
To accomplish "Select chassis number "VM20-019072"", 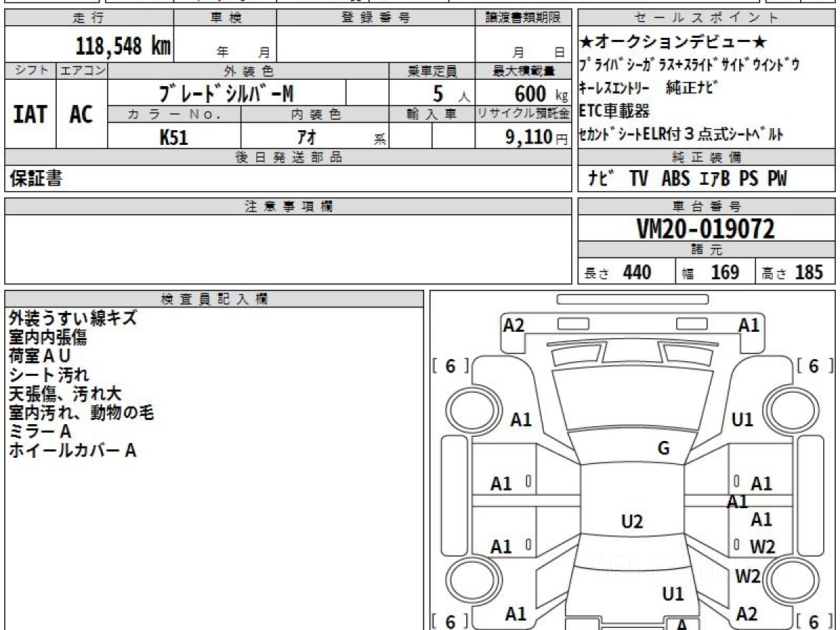I will pyautogui.click(x=706, y=228).
